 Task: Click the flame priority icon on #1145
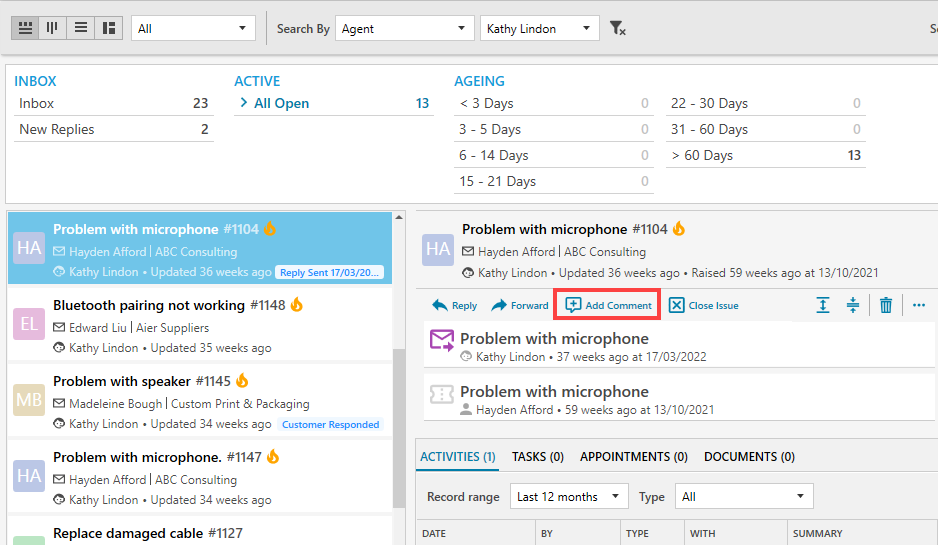pyautogui.click(x=242, y=380)
